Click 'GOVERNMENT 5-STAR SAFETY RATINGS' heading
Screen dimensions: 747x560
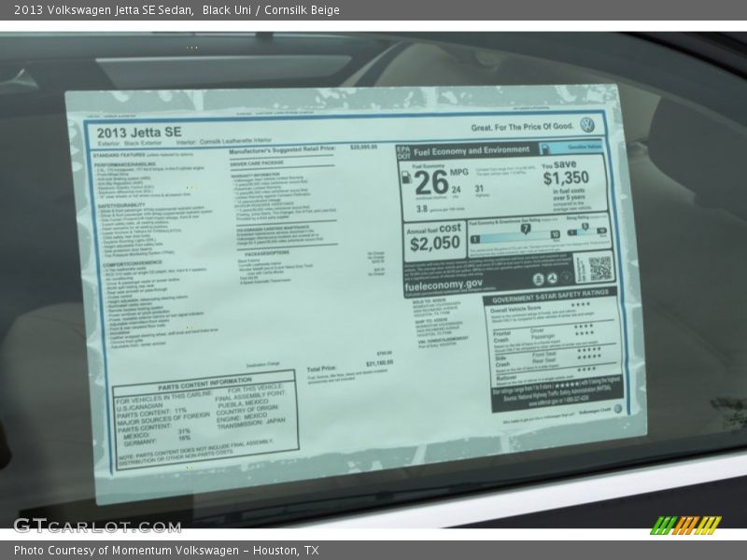(x=550, y=296)
